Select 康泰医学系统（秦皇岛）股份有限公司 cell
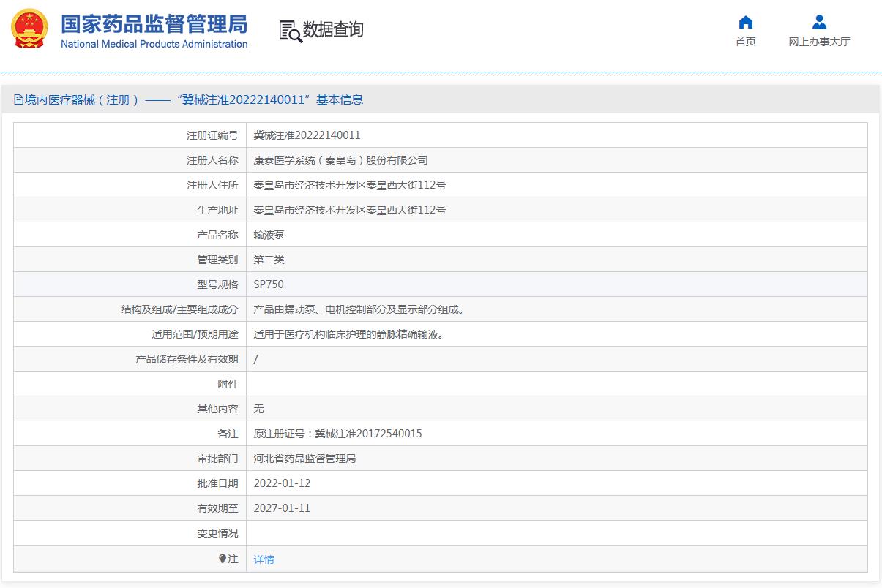882x588 pixels. [x=340, y=160]
